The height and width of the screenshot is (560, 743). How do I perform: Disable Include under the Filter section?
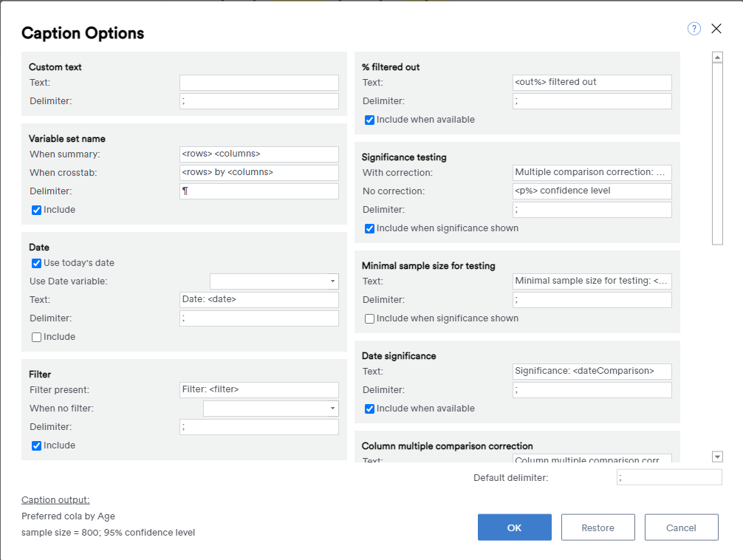click(36, 445)
